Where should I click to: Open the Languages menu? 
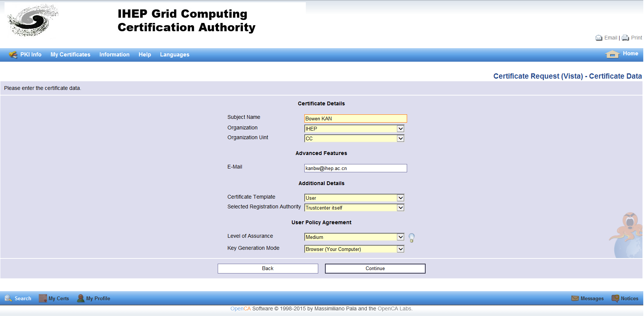pyautogui.click(x=175, y=55)
